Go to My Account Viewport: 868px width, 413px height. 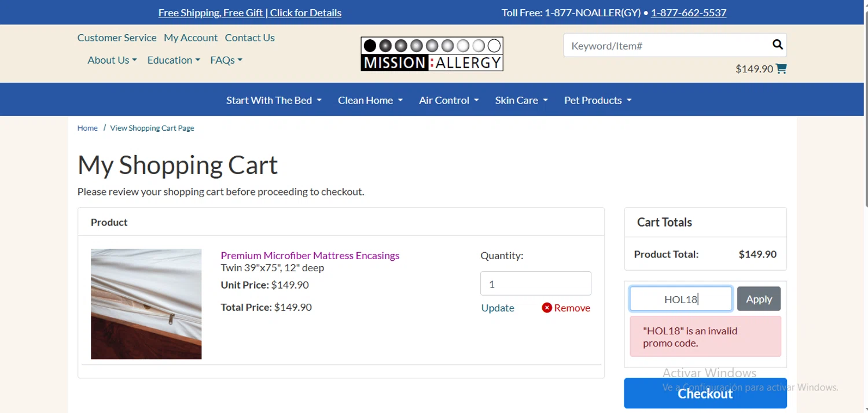coord(190,38)
